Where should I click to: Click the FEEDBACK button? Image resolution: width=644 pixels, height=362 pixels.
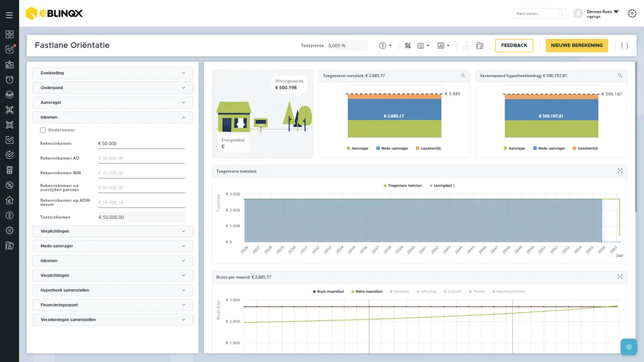click(x=514, y=46)
